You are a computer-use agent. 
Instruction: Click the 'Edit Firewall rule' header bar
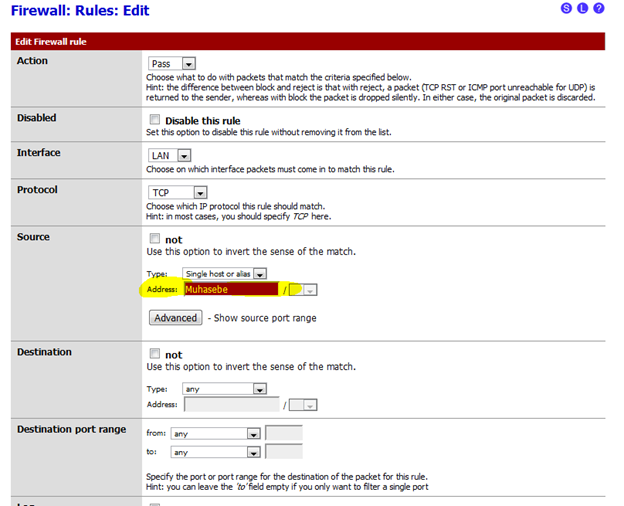[308, 41]
